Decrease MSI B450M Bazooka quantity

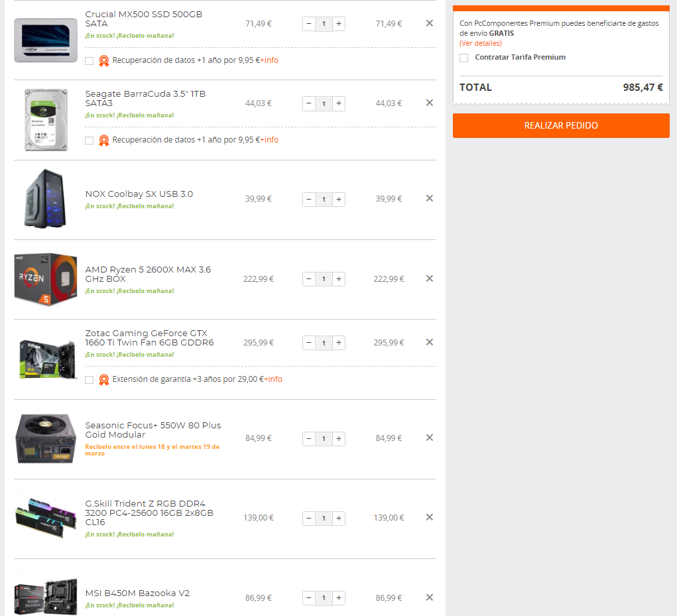[309, 598]
